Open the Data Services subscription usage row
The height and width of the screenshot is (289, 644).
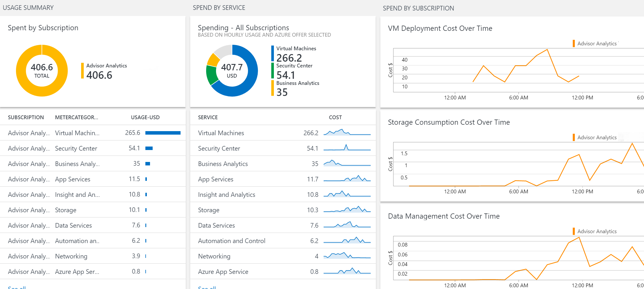point(93,225)
